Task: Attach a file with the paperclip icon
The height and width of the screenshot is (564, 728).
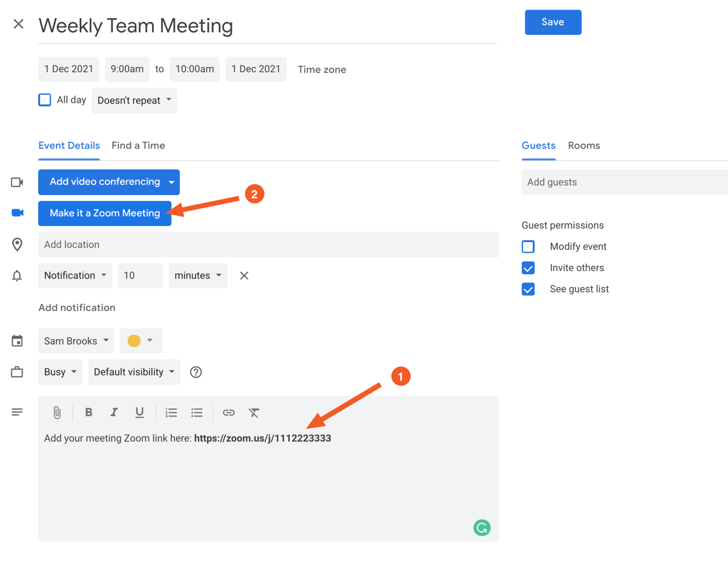Action: (x=57, y=412)
